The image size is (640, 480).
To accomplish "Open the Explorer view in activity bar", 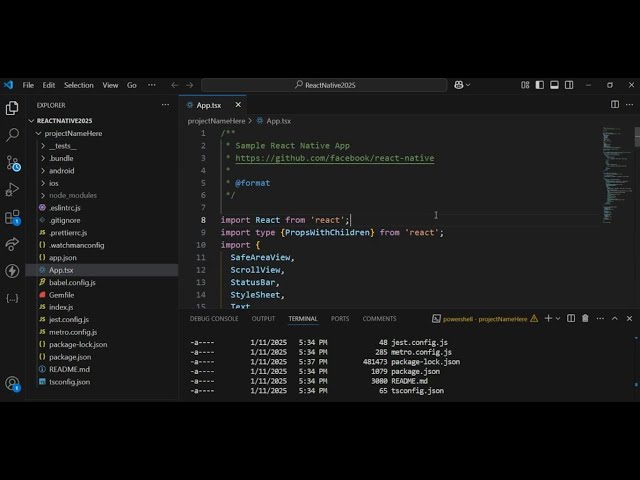I will [12, 108].
